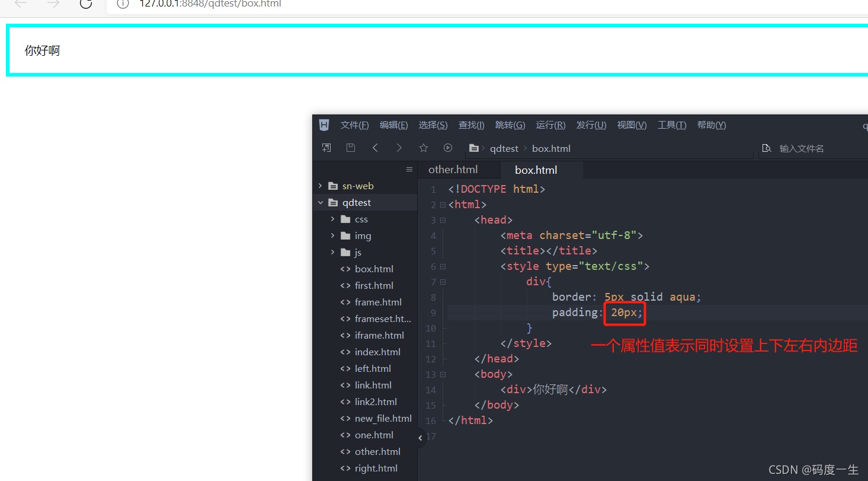Open the 跳转(G) menu
868x481 pixels.
pos(510,125)
